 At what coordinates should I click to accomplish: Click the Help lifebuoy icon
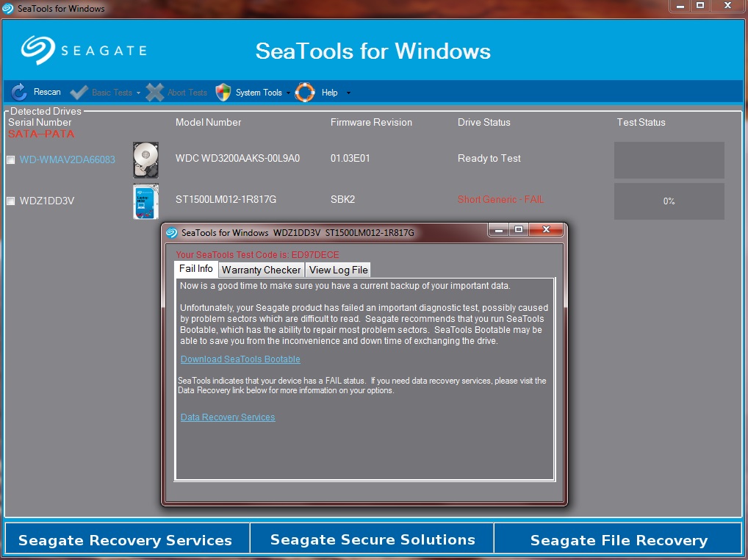tap(305, 92)
